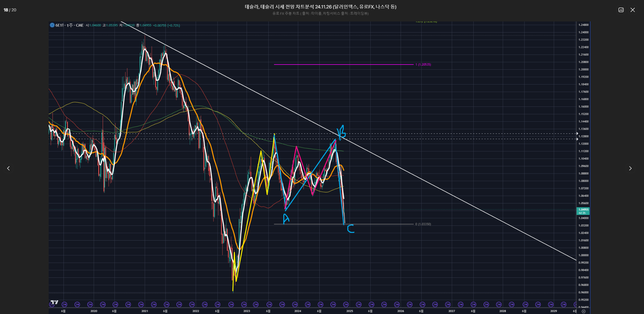Viewport: 644px width, 314px height.
Task: Click the 18 / 20 image counter
Action: [10, 10]
